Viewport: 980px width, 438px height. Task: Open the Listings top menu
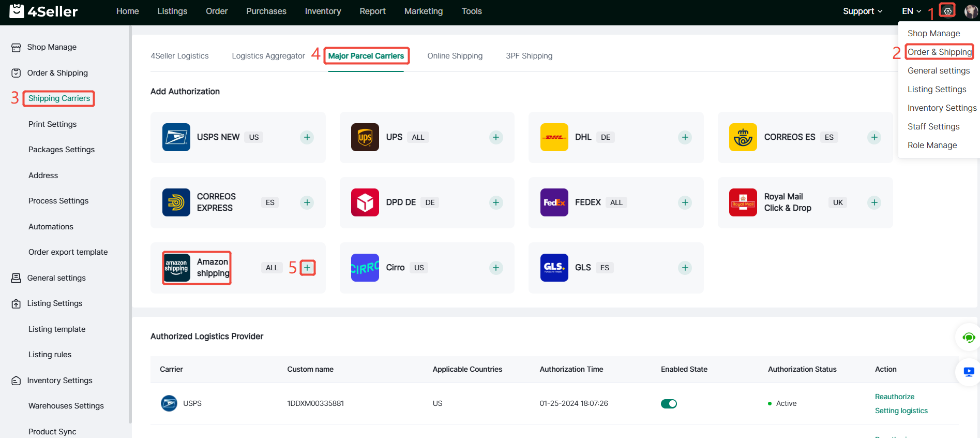coord(172,11)
